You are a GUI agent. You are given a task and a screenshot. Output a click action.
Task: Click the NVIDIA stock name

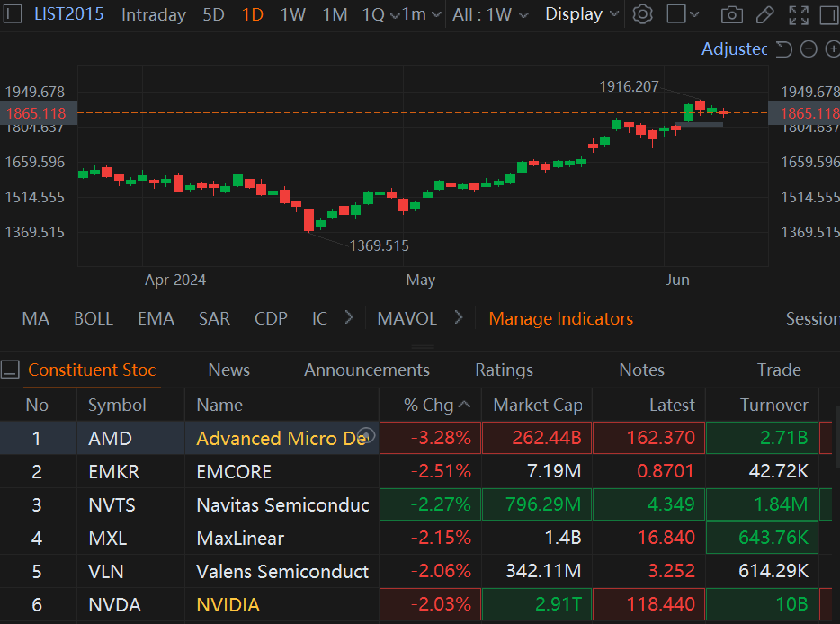click(228, 604)
